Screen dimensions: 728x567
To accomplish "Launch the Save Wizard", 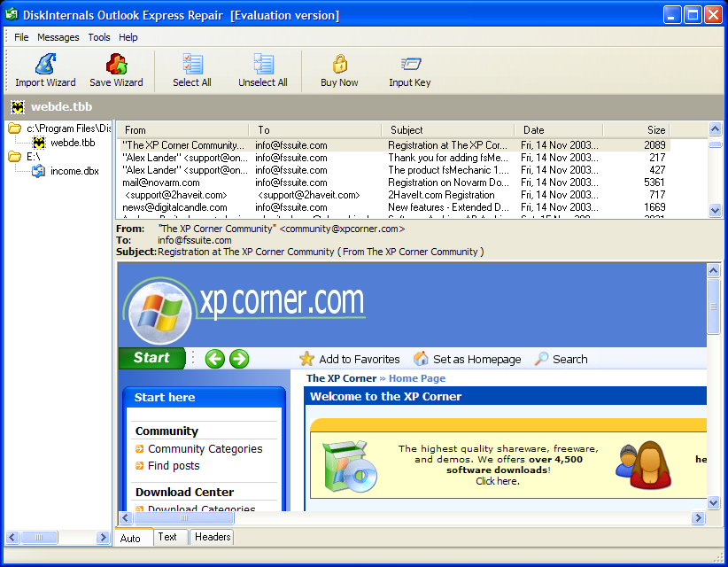I will pyautogui.click(x=116, y=70).
